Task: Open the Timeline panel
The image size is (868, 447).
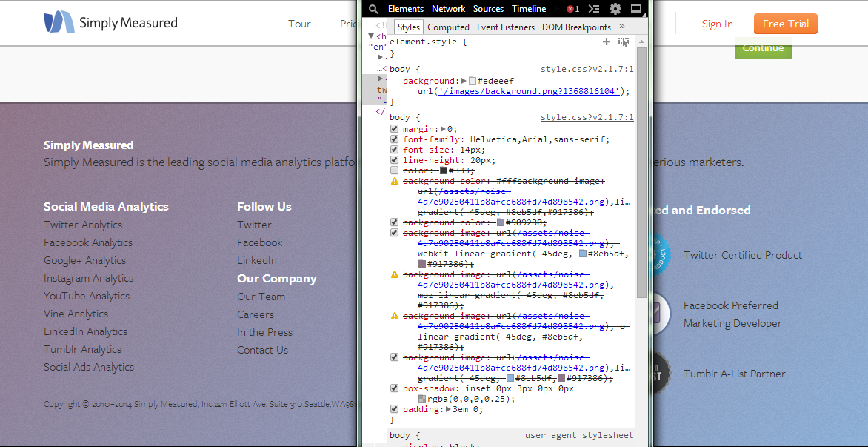Action: coord(529,9)
